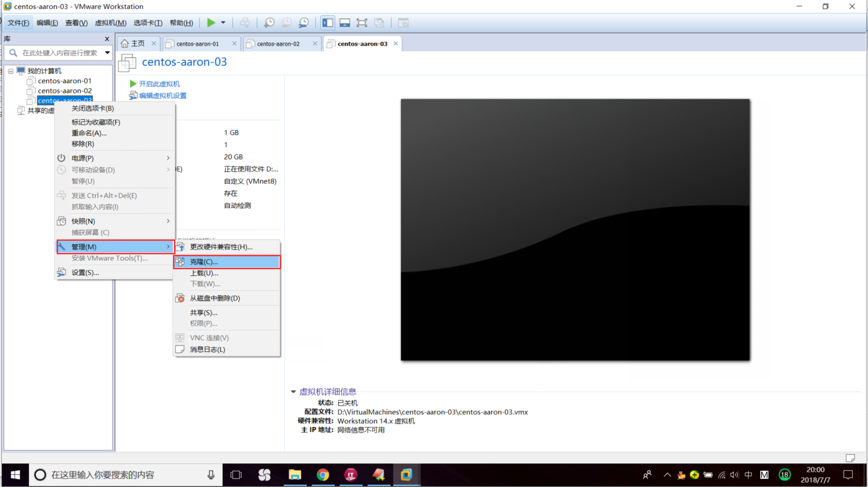Select 消息日志(L) in submenu
Screen dimensions: 868x487
point(227,350)
